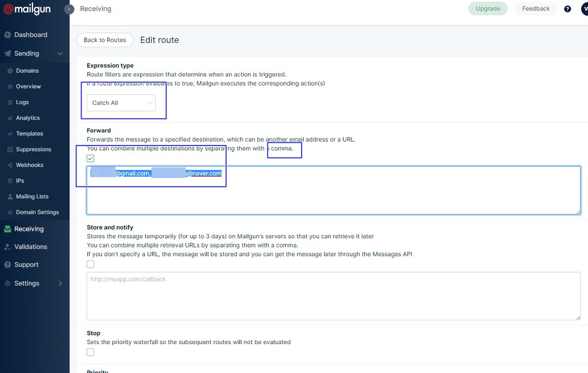
Task: Click the Overview eye icon
Action: pyautogui.click(x=10, y=86)
